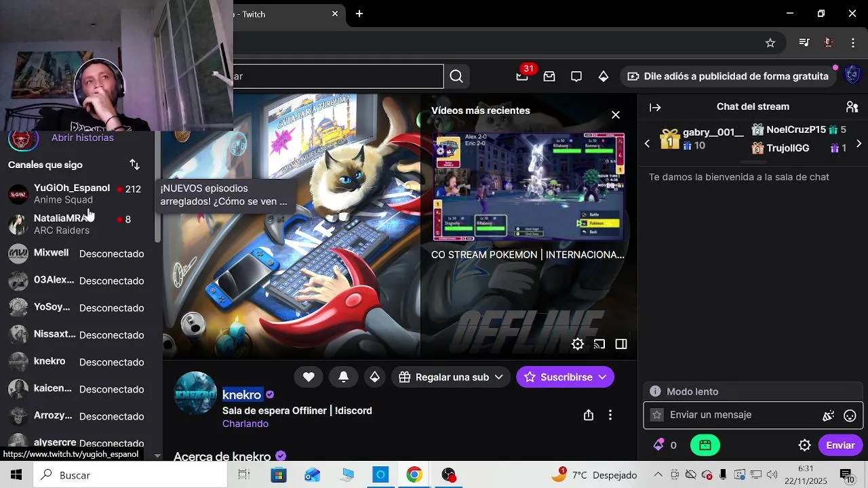Open Chrome media control icon
868x488 pixels.
804,43
